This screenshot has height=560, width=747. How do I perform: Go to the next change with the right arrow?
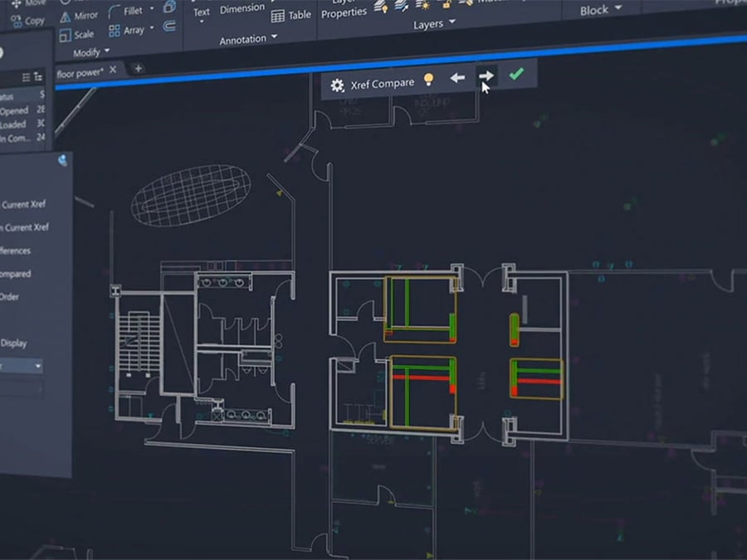tap(486, 76)
